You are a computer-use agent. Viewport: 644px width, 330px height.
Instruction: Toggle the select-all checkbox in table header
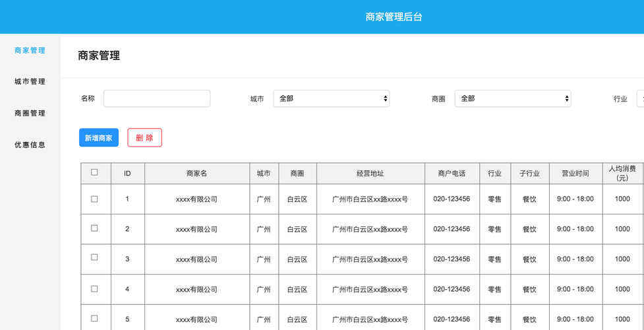tap(94, 172)
